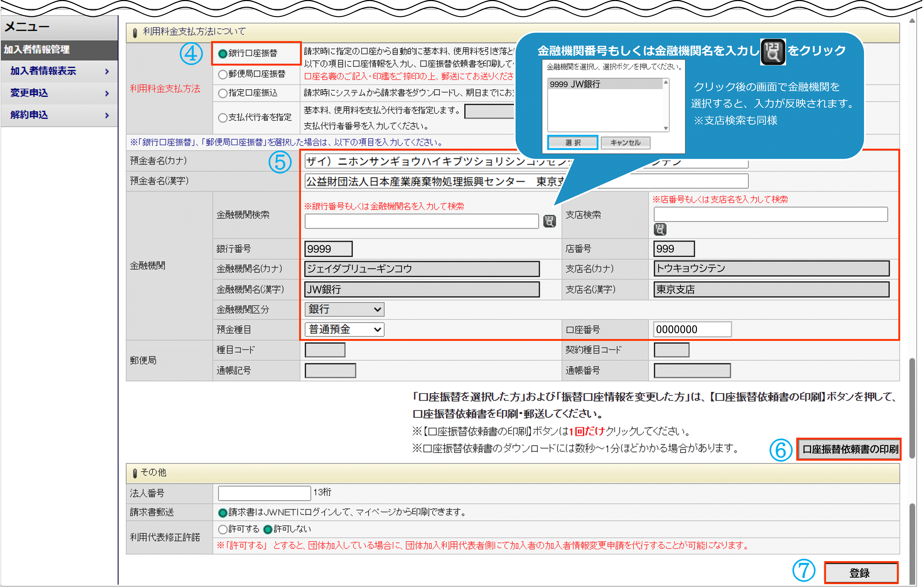Select the 銀行口座振替 radio button
The width and height of the screenshot is (923, 588).
click(x=223, y=54)
